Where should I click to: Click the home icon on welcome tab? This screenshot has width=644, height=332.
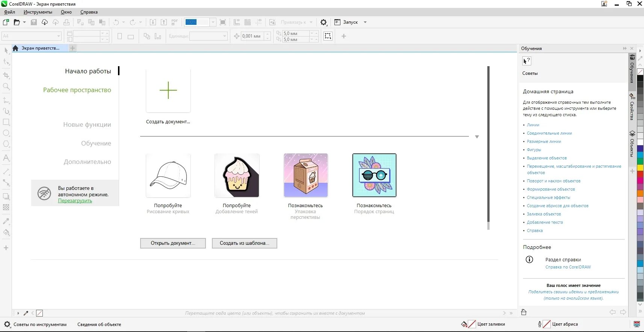pos(15,48)
